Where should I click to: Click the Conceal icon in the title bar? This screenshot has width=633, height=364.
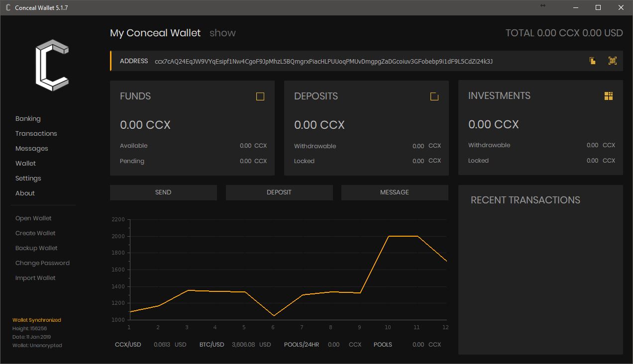(x=8, y=7)
